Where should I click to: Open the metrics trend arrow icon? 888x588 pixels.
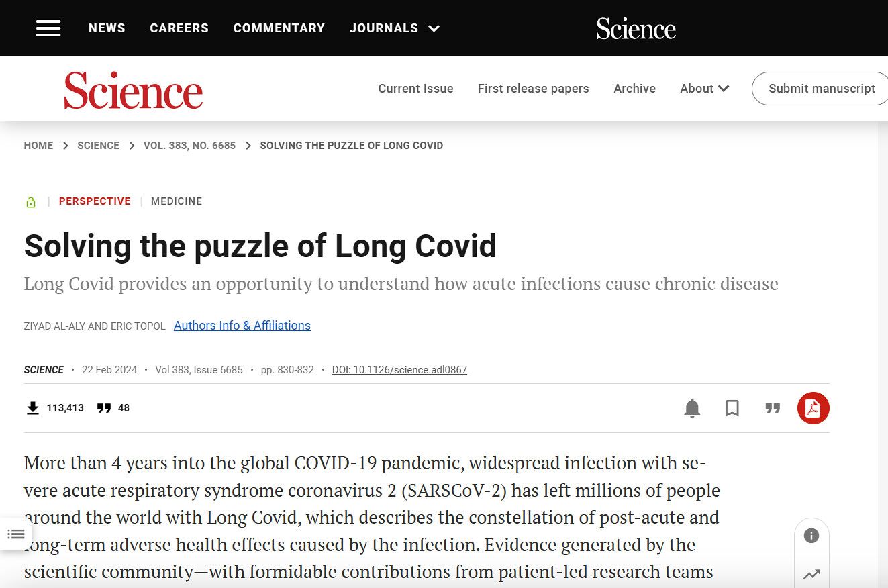pyautogui.click(x=811, y=574)
